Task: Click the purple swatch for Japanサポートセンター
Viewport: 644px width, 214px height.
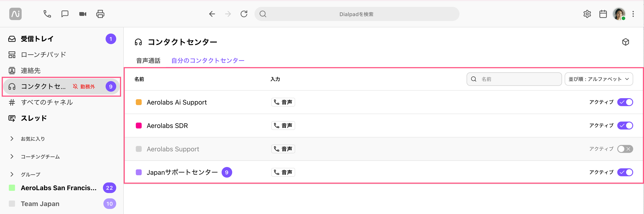Action: point(139,172)
